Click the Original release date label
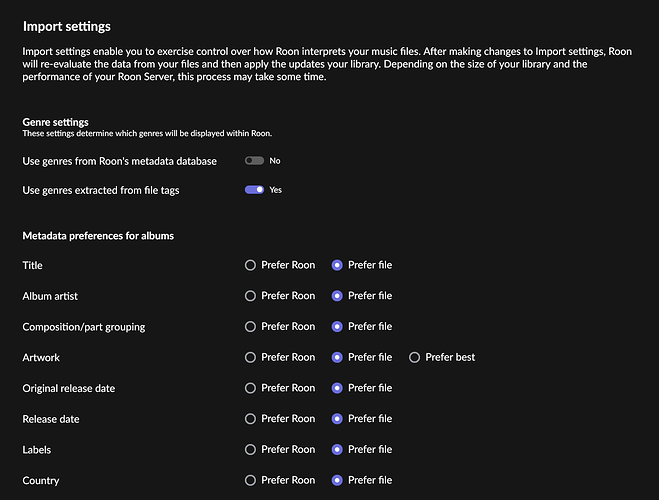This screenshot has height=500, width=659. pyautogui.click(x=69, y=388)
